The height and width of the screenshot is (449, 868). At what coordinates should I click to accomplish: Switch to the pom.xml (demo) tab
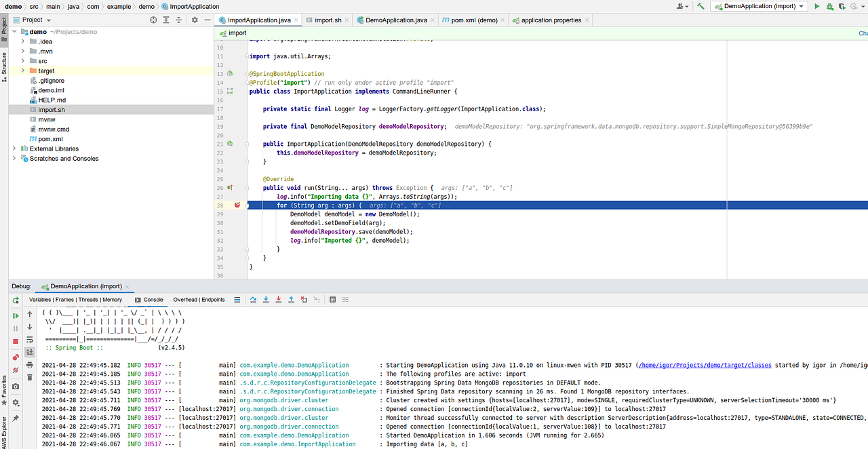(x=473, y=20)
